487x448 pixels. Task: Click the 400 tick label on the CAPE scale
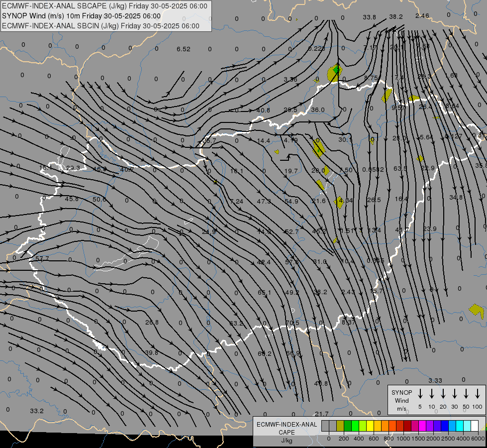tap(359, 439)
